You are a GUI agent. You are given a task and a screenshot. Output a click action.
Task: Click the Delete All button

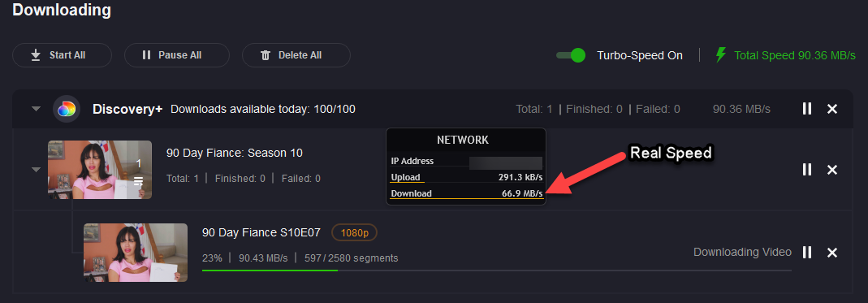coord(296,55)
